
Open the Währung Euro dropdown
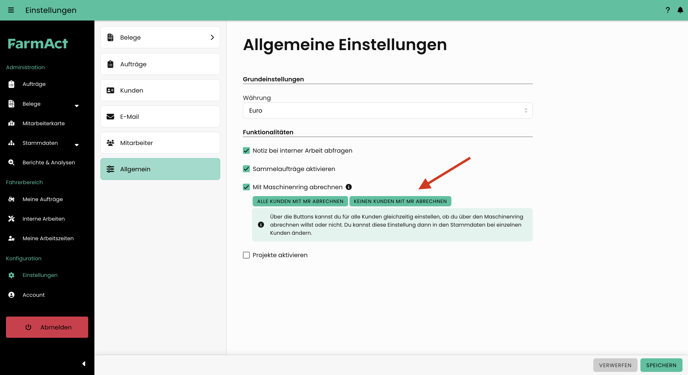[387, 111]
